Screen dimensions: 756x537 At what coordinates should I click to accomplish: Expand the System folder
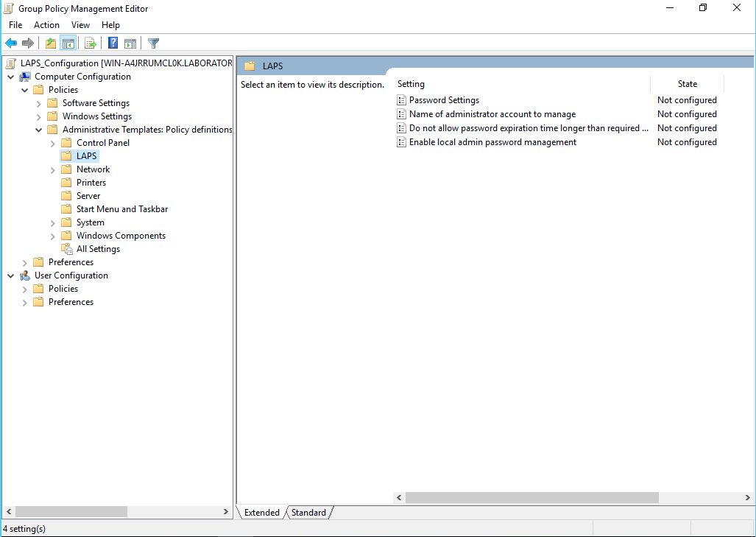(52, 223)
